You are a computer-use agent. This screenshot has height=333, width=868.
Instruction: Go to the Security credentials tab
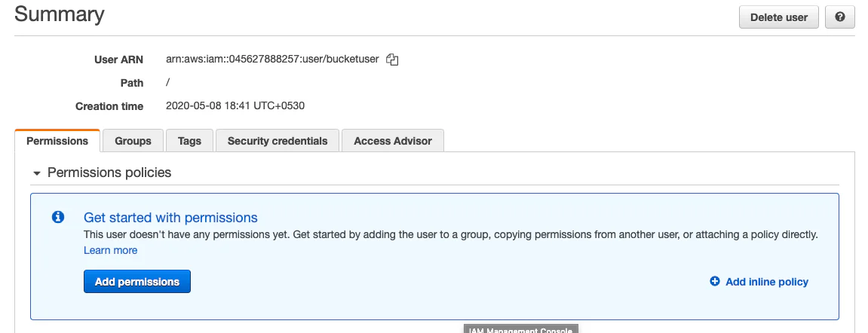click(x=278, y=140)
